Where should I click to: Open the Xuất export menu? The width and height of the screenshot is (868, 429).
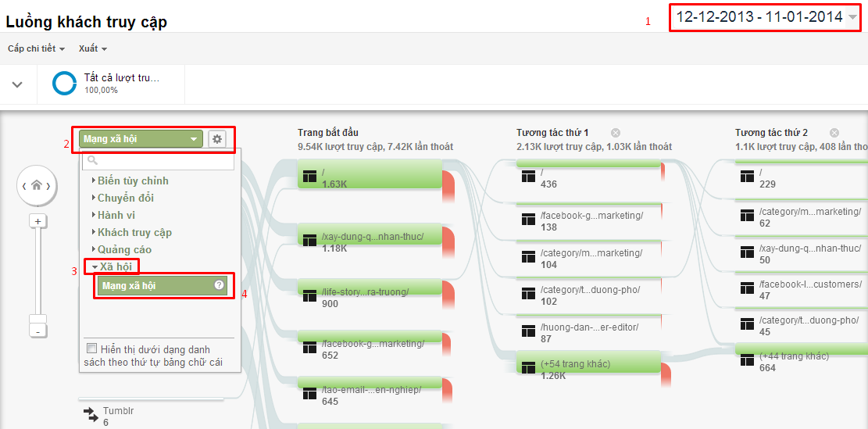point(92,48)
